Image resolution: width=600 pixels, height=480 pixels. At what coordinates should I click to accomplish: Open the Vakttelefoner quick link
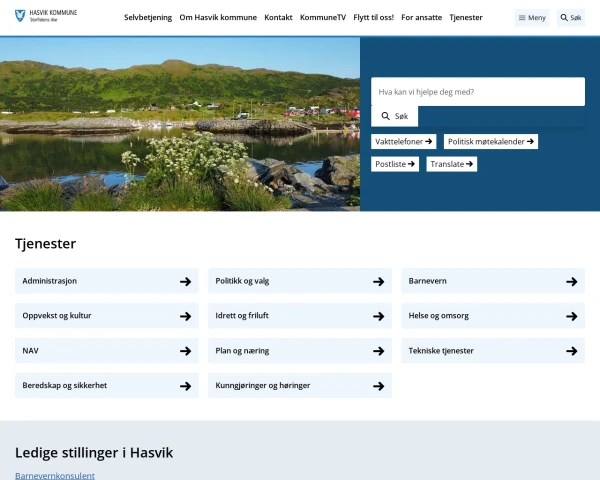click(x=404, y=142)
